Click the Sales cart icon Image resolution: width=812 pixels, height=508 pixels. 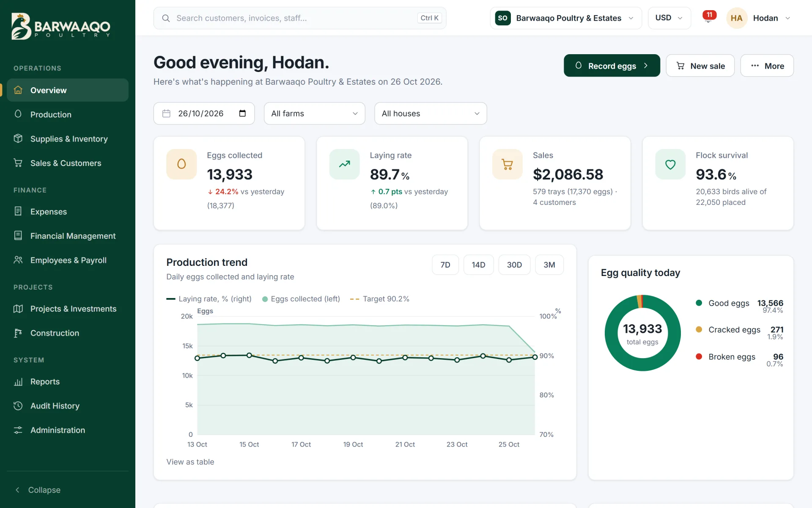point(507,164)
